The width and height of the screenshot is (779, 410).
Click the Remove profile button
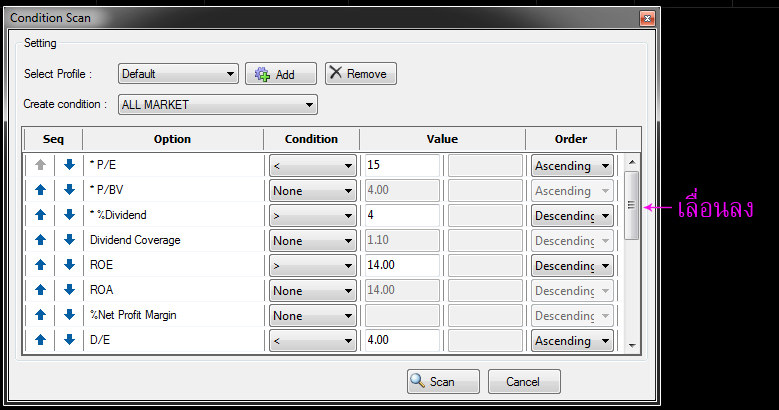(x=361, y=74)
